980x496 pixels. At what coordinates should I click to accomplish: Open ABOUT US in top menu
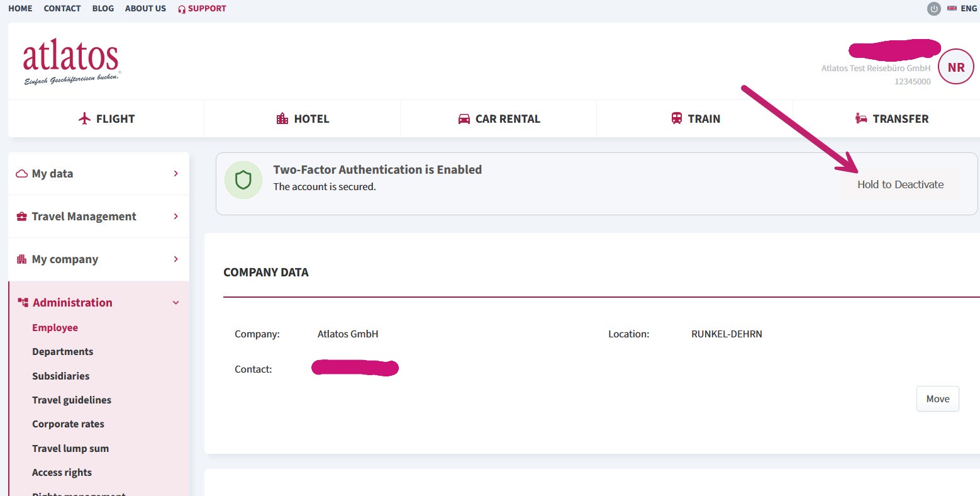[145, 8]
